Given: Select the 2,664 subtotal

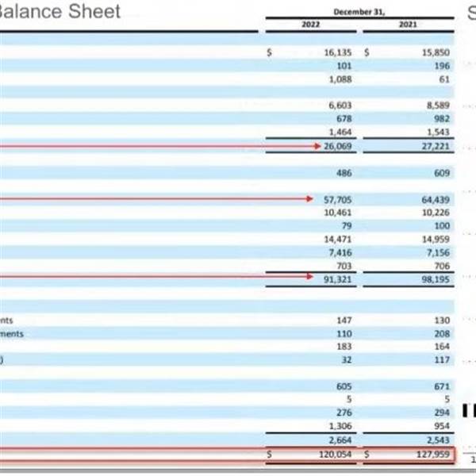Looking at the screenshot, I should [x=340, y=440].
